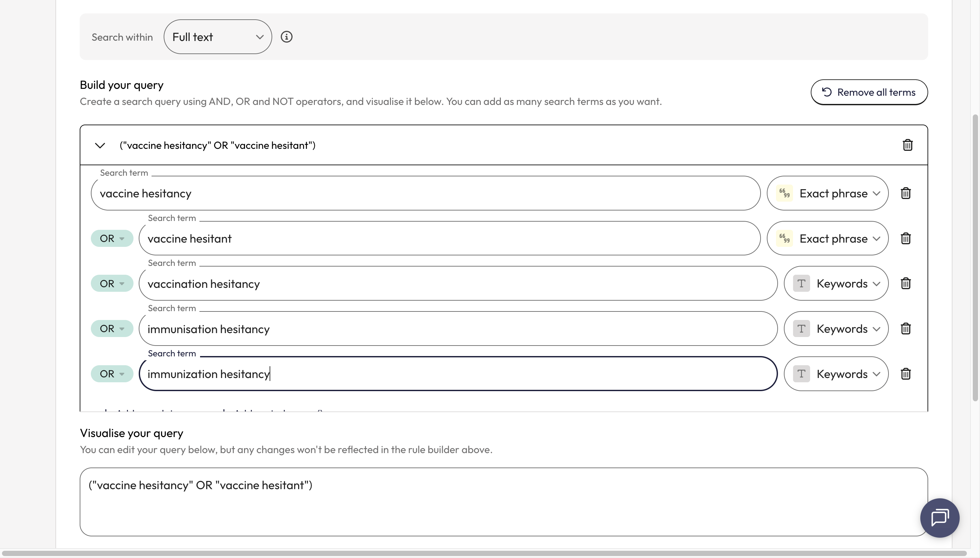The width and height of the screenshot is (980, 558).
Task: Open the Search within Full text dropdown
Action: (x=218, y=37)
